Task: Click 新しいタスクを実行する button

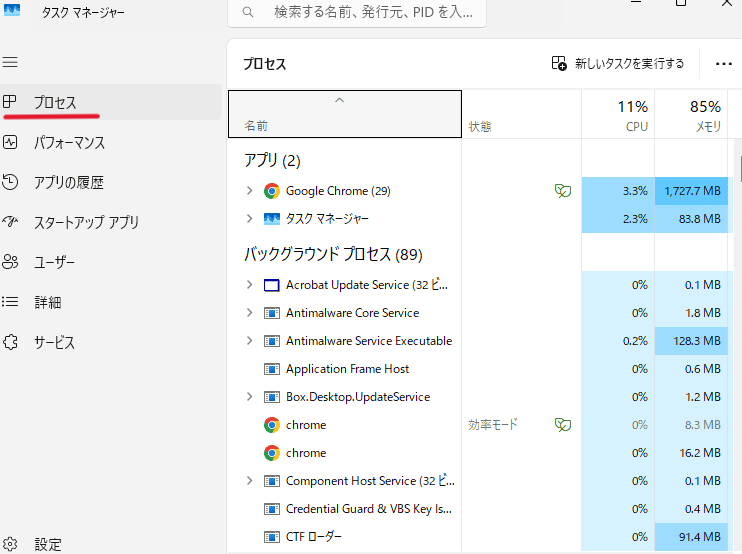Action: click(x=618, y=63)
